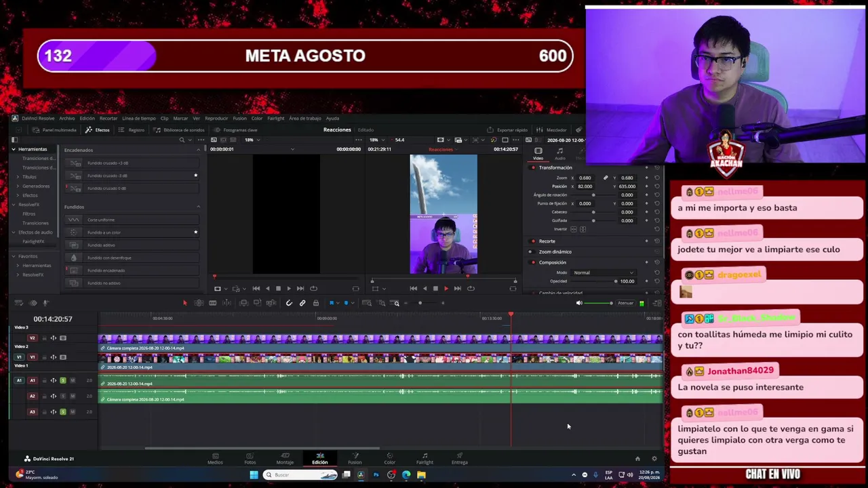Collapse the Efectos de audio section

[14, 232]
